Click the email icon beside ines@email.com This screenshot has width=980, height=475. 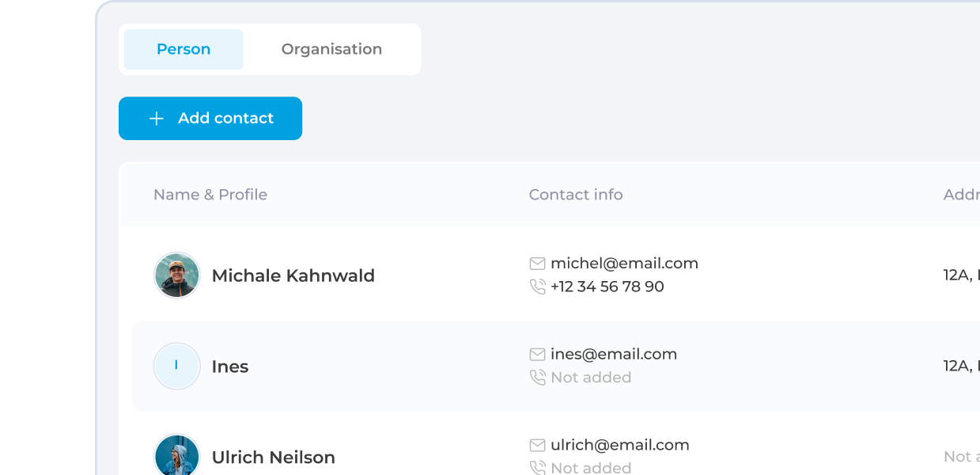(x=538, y=355)
